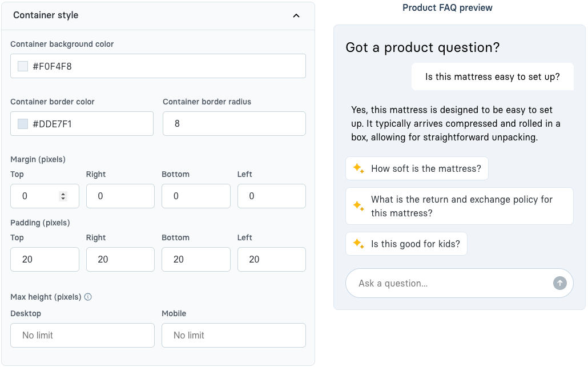Click the 'Container border radius' label
Screen dimensions: 588x367
[x=207, y=102]
